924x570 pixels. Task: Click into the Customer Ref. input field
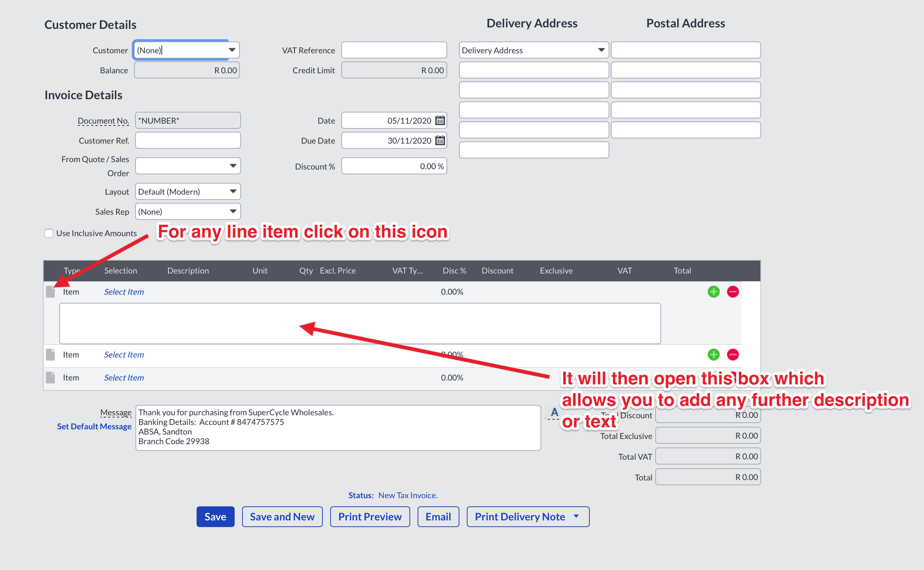click(188, 141)
